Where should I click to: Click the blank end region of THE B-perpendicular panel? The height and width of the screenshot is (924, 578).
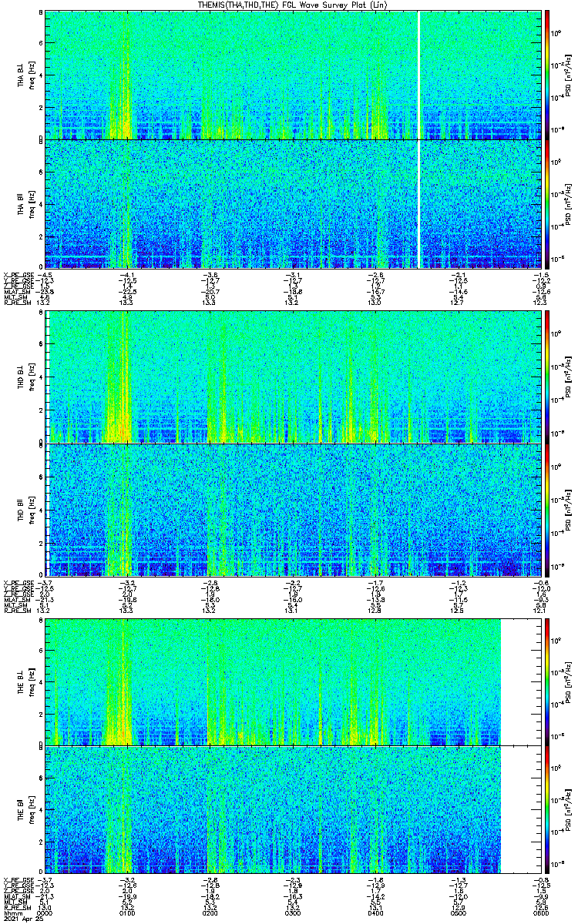(x=520, y=681)
